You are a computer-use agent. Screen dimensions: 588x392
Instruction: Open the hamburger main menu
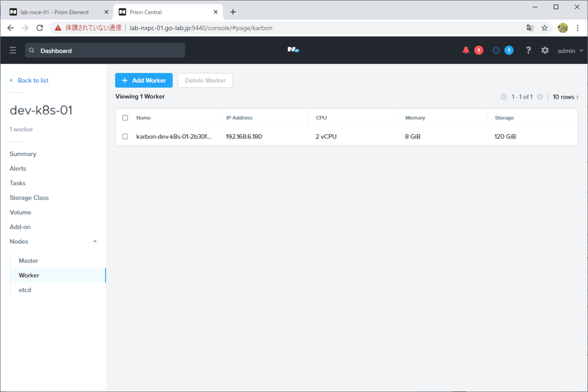click(13, 50)
